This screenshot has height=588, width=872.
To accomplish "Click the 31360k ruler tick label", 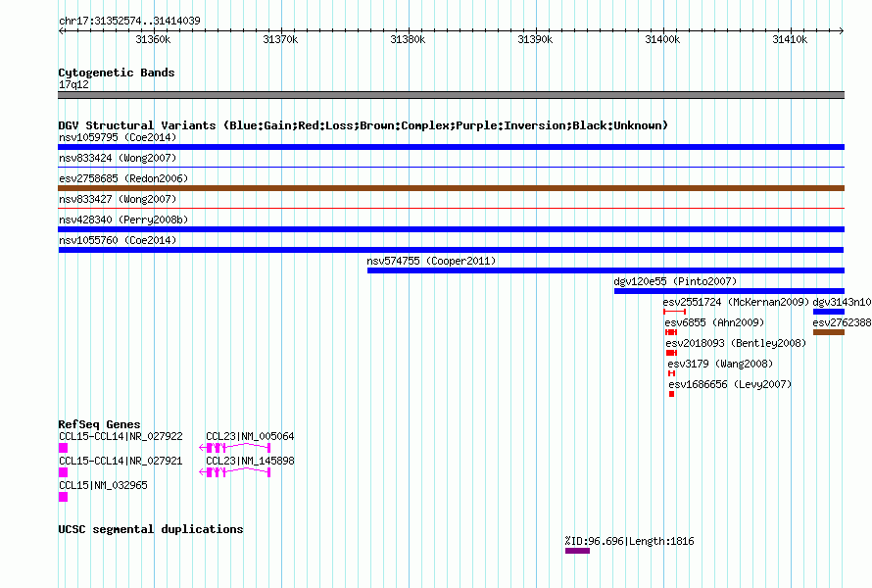I will pos(153,39).
